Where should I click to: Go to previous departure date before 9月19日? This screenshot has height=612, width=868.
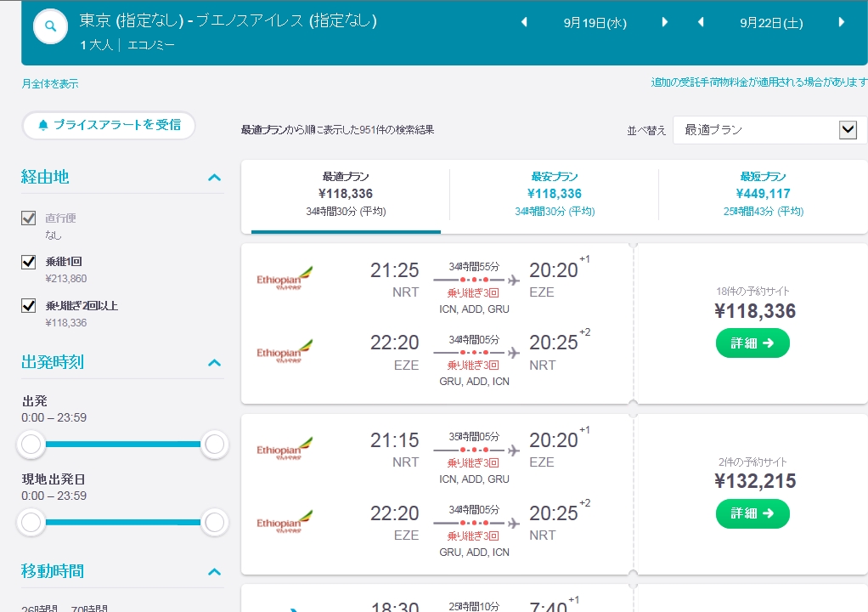click(x=524, y=22)
